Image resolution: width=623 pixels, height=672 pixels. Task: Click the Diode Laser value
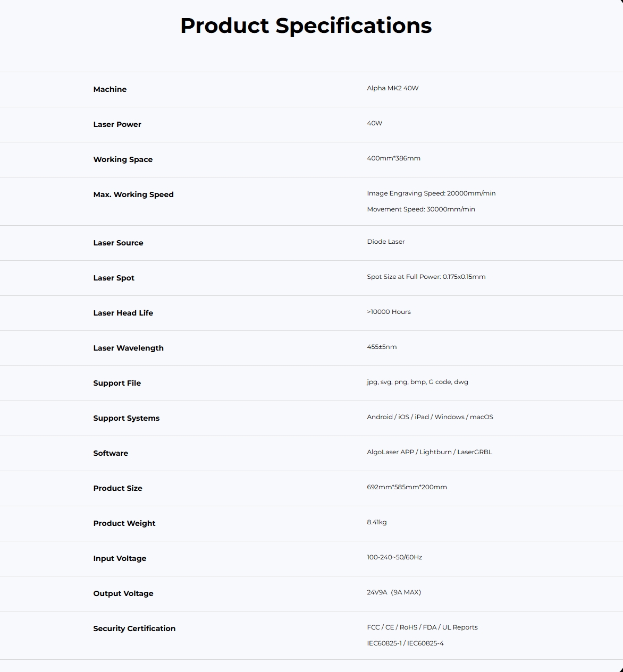pos(386,242)
